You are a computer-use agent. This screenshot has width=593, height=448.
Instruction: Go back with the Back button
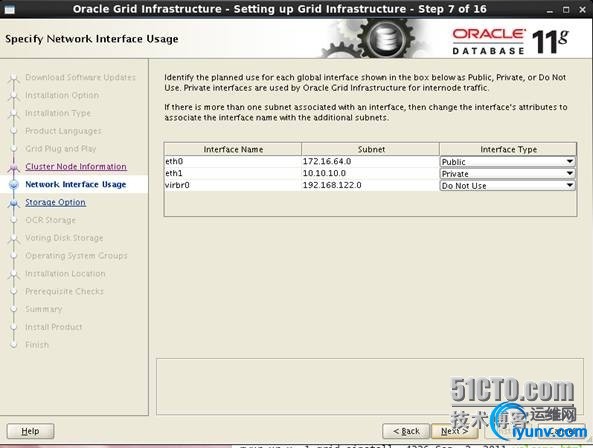406,431
